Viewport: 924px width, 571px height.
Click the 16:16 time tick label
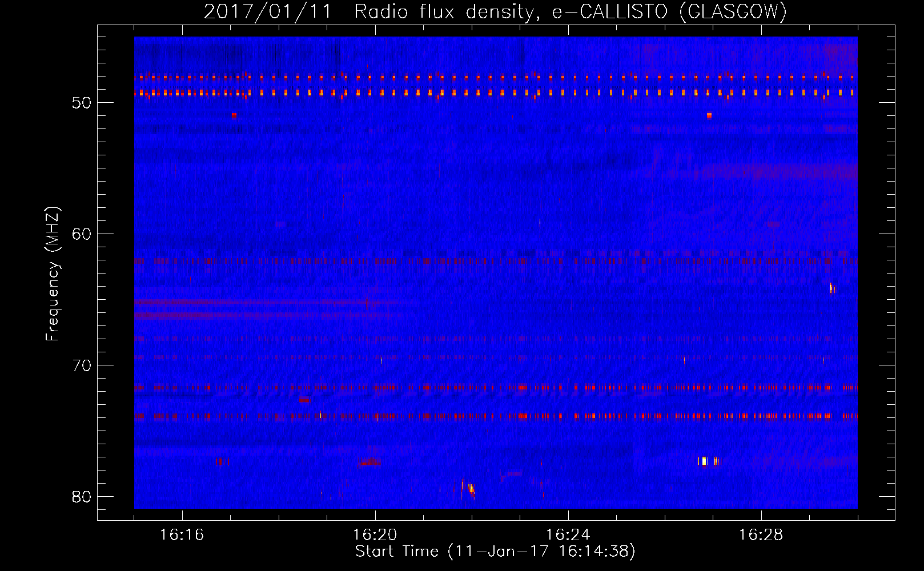tap(182, 535)
